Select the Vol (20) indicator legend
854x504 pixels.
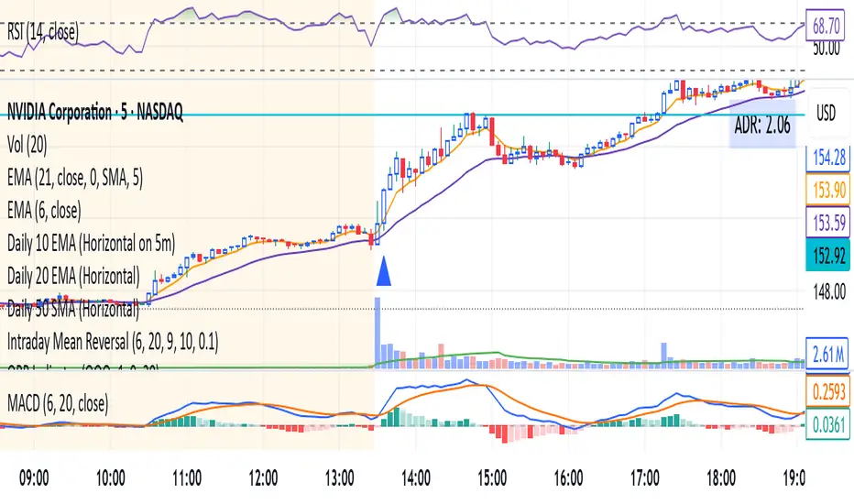click(x=27, y=145)
